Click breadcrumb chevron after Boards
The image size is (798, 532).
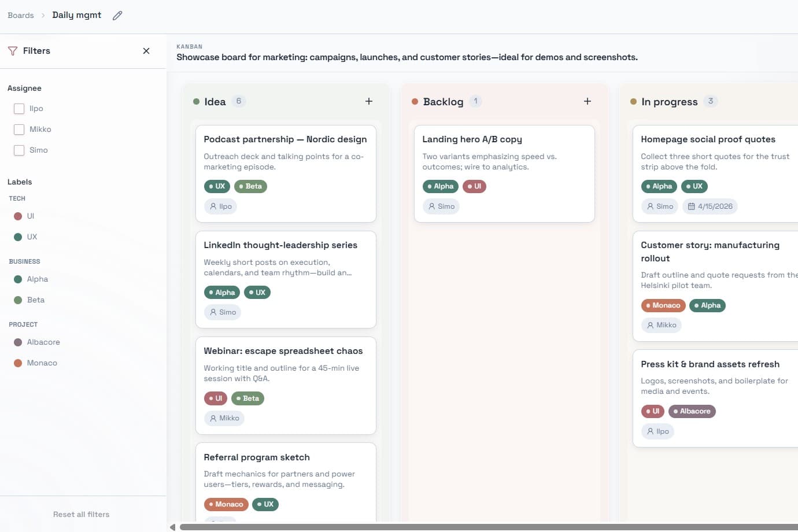click(43, 16)
